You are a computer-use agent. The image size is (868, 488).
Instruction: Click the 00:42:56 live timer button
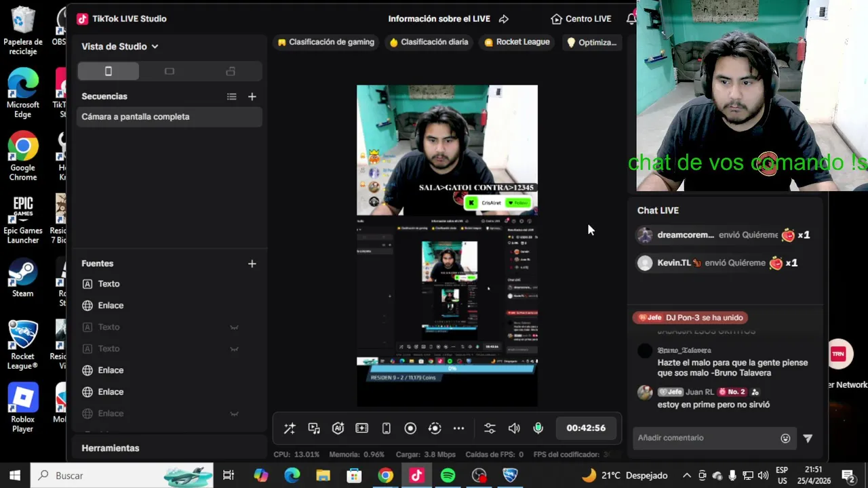(586, 428)
